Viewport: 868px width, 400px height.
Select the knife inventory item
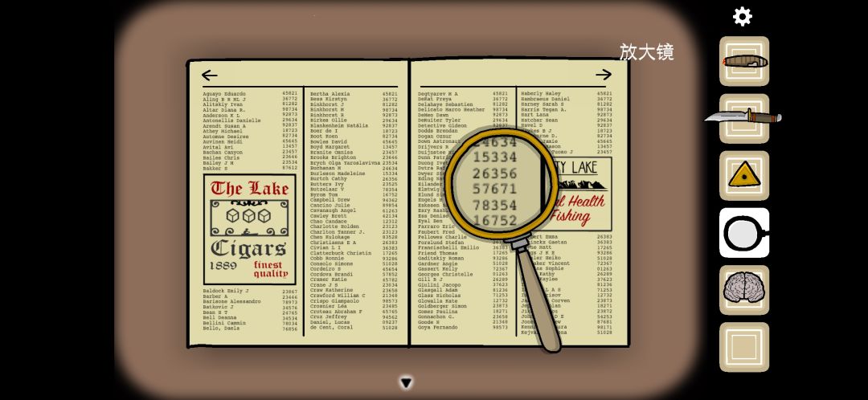tap(744, 118)
